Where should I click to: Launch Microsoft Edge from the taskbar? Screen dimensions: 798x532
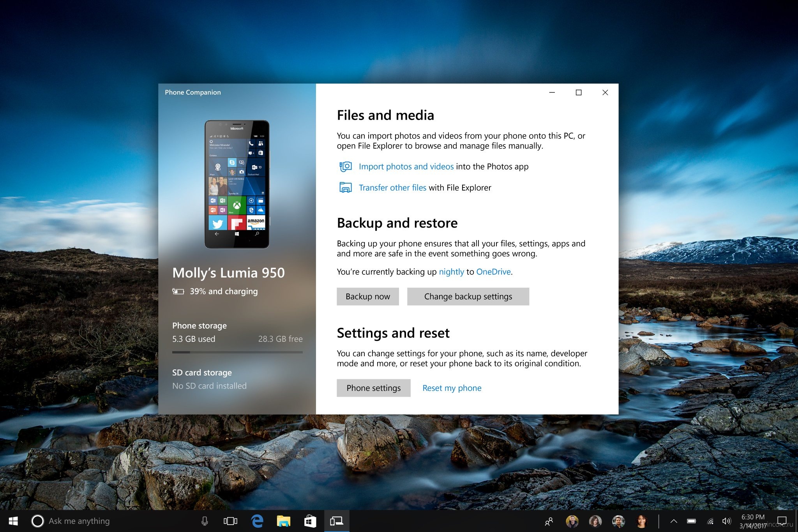click(257, 521)
